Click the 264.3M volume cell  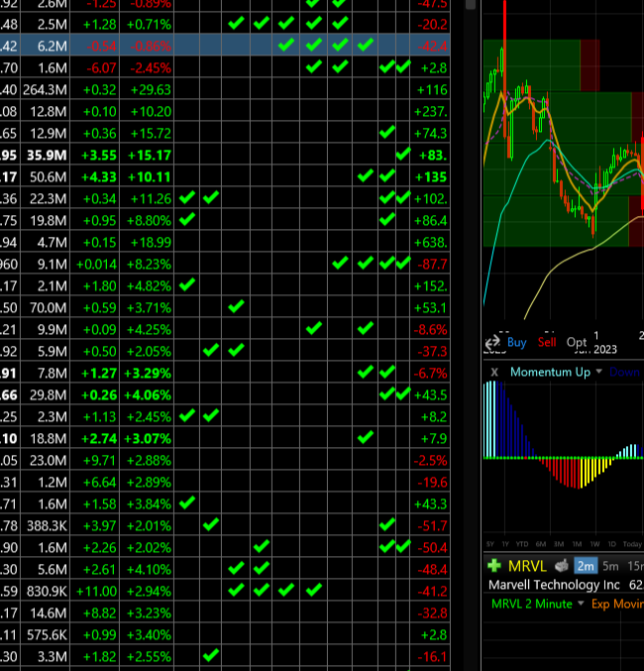pyautogui.click(x=45, y=89)
